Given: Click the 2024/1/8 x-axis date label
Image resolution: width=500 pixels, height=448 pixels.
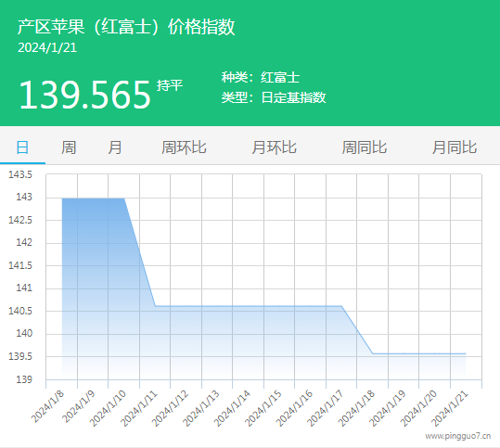Looking at the screenshot, I should 48,406.
